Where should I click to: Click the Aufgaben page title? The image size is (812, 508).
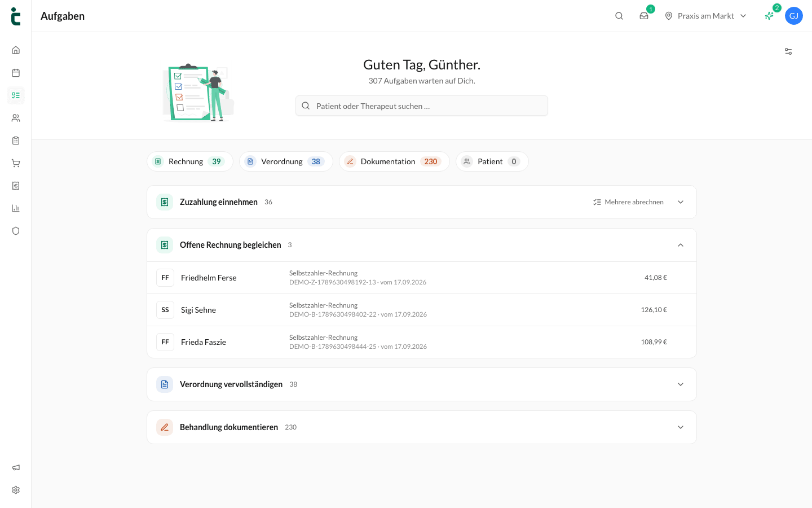pos(63,16)
